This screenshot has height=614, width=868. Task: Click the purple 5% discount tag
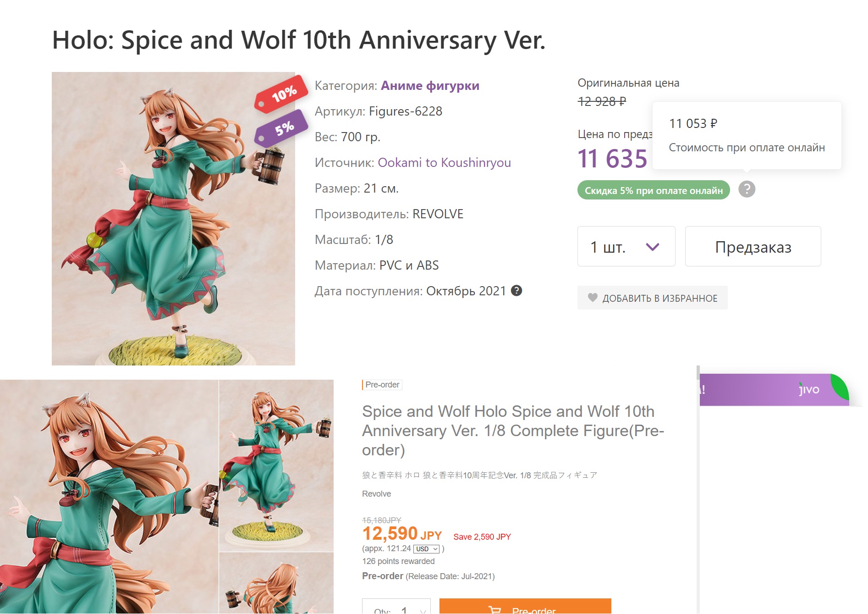281,128
